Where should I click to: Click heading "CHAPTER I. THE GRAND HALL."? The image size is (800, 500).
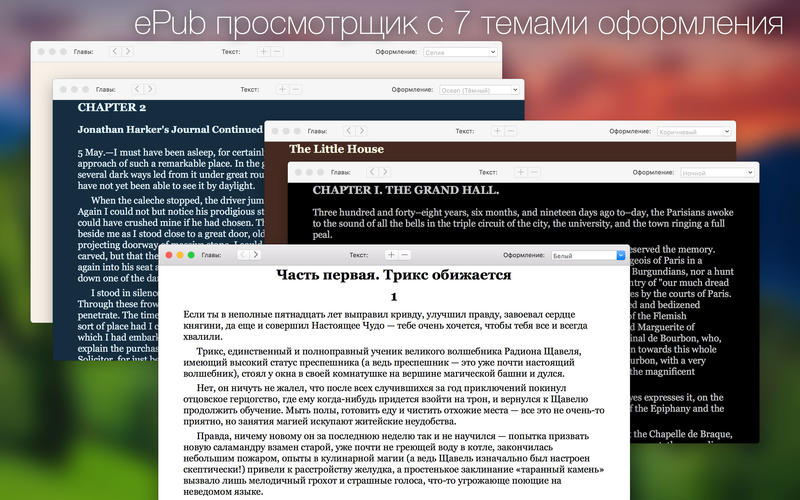click(406, 190)
